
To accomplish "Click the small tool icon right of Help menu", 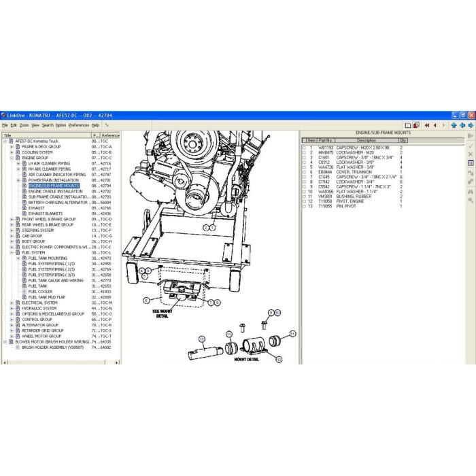I will (x=107, y=125).
